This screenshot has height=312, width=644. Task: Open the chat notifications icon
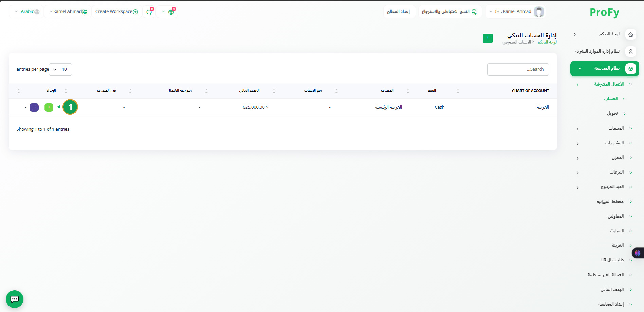tap(149, 12)
